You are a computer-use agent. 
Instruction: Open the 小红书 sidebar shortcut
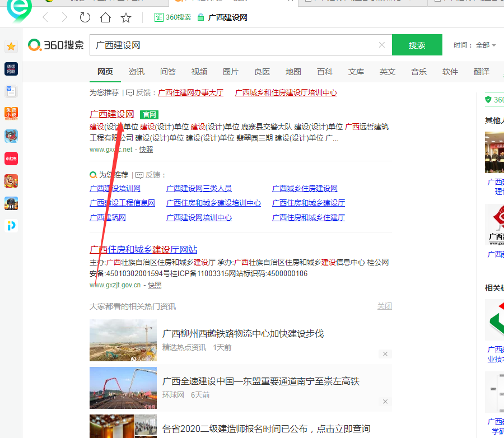click(x=11, y=159)
